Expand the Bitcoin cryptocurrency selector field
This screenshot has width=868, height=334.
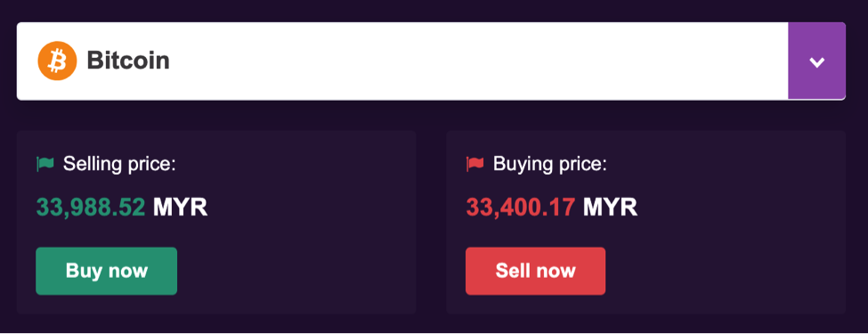(x=431, y=61)
